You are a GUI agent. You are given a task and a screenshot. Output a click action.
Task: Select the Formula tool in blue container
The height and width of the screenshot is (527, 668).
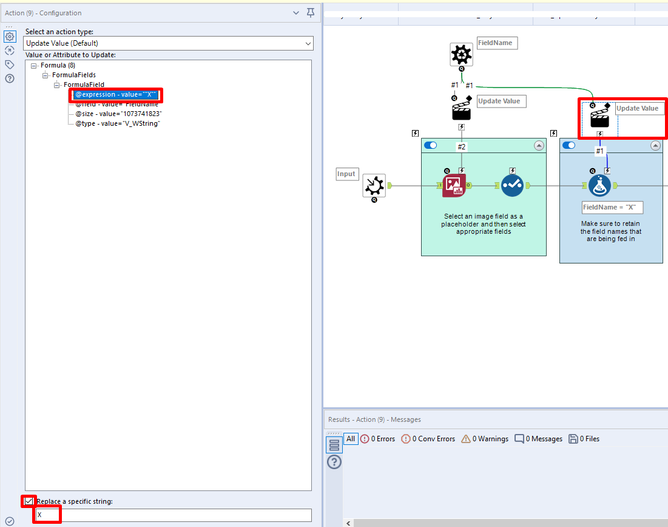[600, 186]
